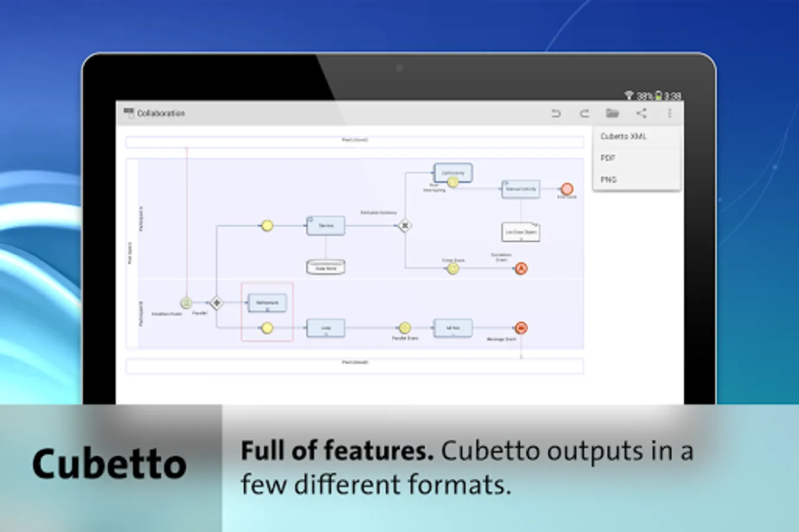Image resolution: width=799 pixels, height=532 pixels.
Task: Select the message end event circle
Action: click(x=521, y=327)
